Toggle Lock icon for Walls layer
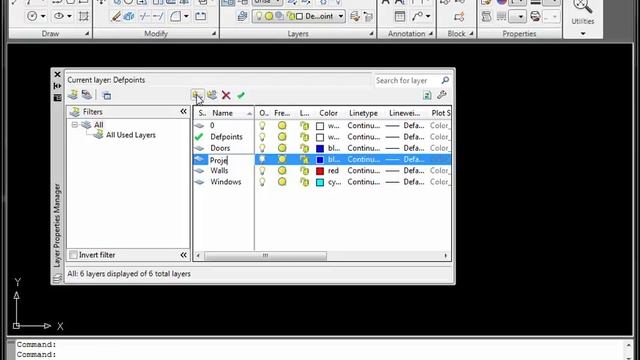Image resolution: width=640 pixels, height=360 pixels. [304, 171]
